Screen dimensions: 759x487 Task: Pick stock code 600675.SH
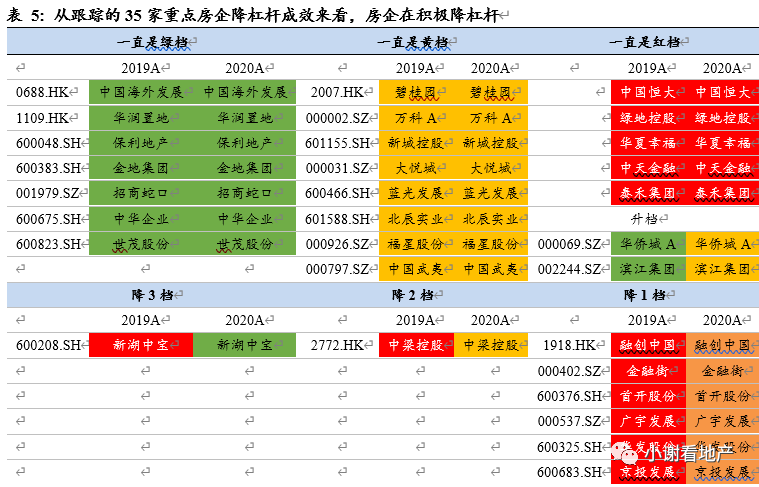point(48,219)
